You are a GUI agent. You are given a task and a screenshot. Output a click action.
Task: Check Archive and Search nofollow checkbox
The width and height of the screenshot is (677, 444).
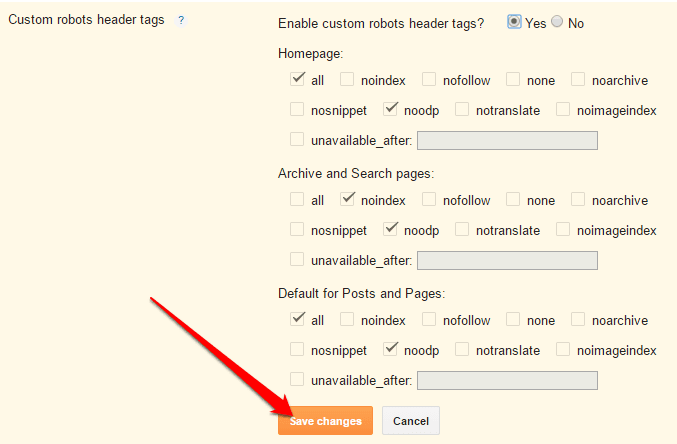[429, 199]
